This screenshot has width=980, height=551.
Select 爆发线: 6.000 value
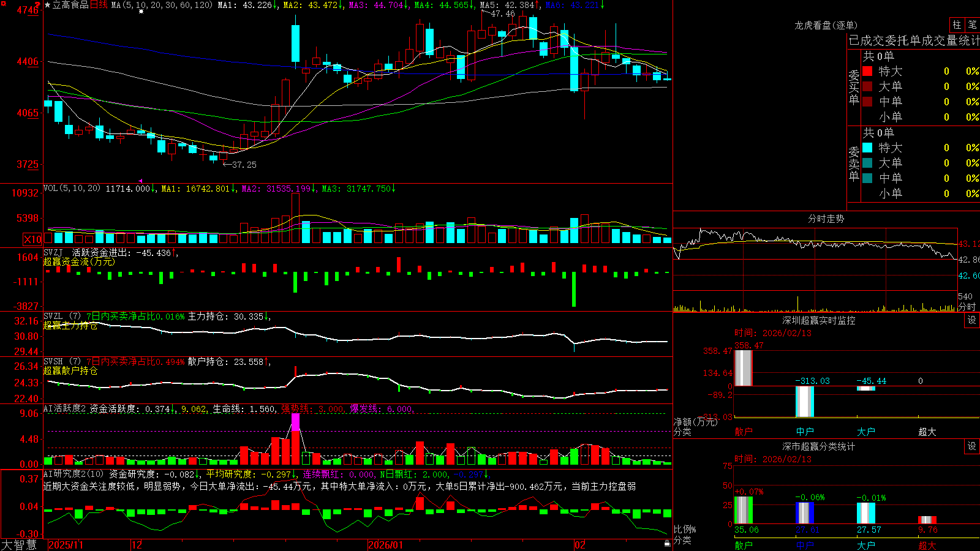[381, 409]
